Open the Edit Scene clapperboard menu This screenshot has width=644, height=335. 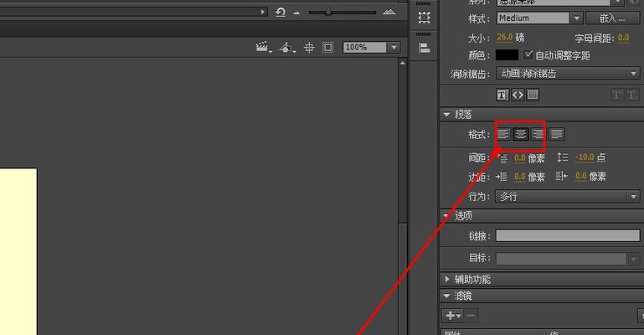pyautogui.click(x=263, y=47)
